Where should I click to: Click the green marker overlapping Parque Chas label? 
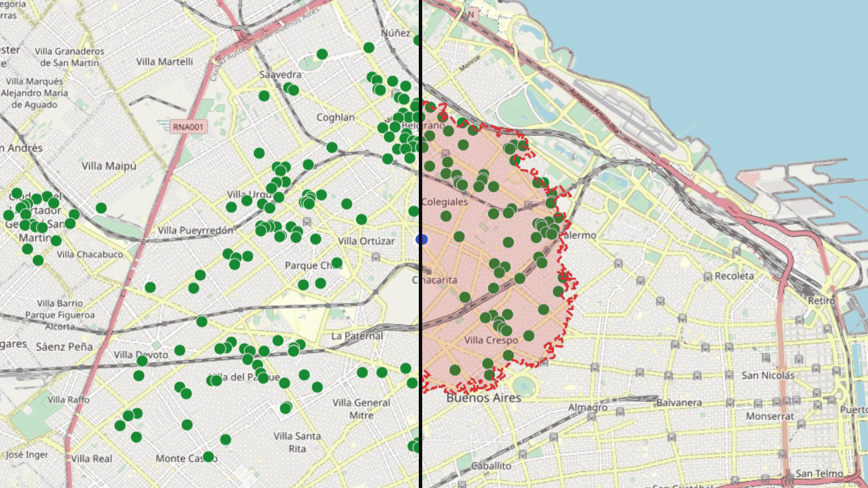pos(337,263)
